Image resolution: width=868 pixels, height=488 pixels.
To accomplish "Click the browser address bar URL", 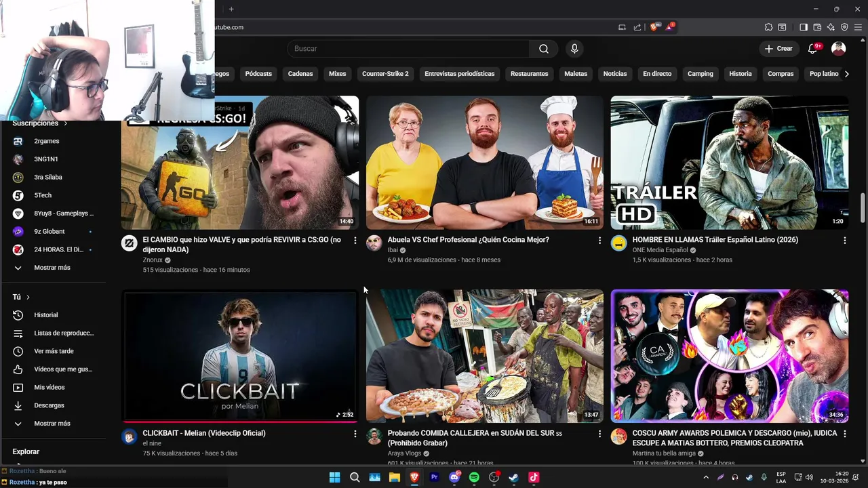I will click(x=229, y=27).
